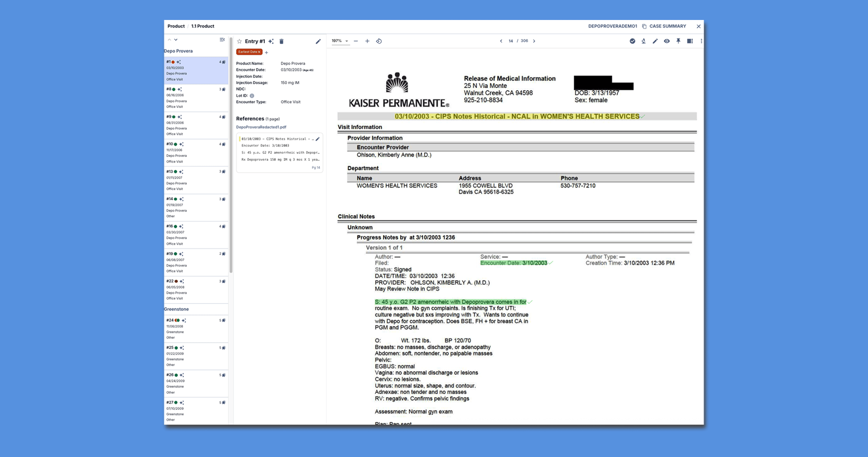The width and height of the screenshot is (868, 457).
Task: Open the Pg 14 reference card
Action: point(279,153)
